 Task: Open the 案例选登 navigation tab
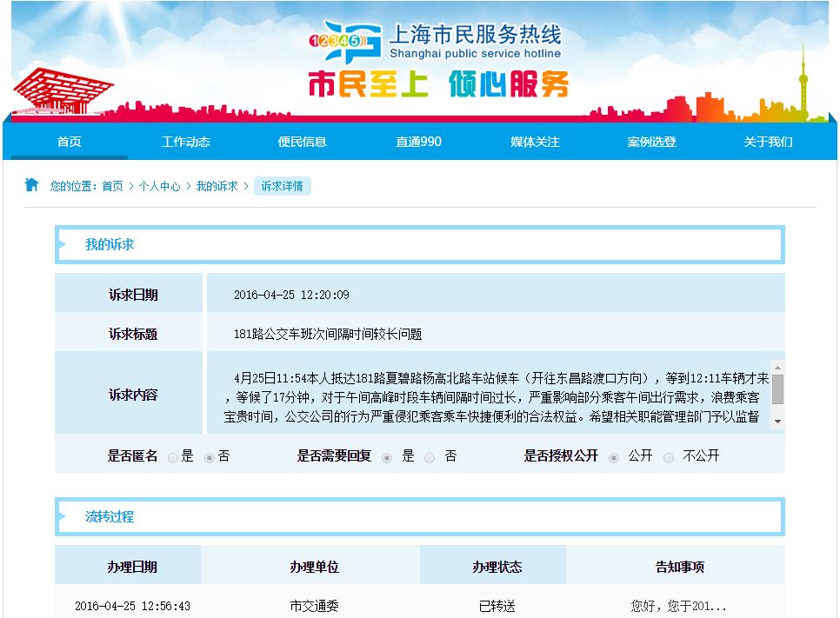tap(651, 142)
